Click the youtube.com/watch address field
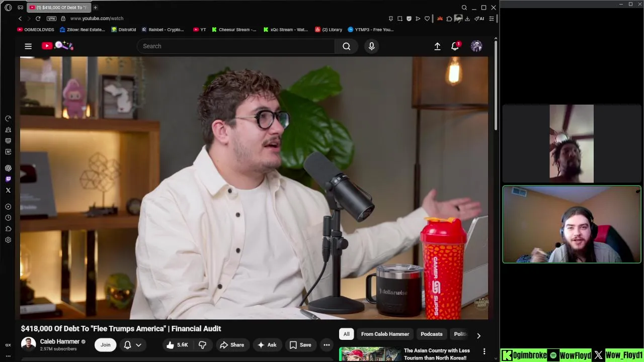644x362 pixels. coord(97,19)
